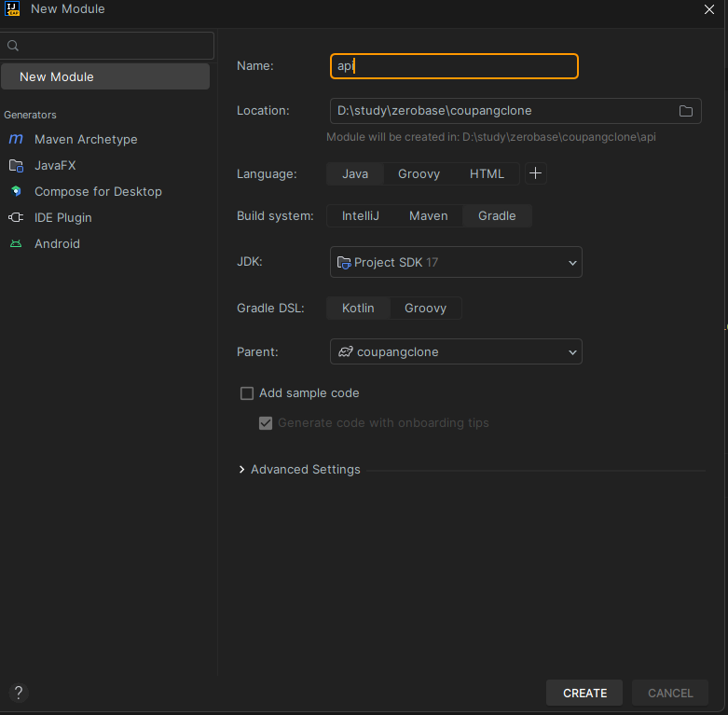The height and width of the screenshot is (715, 728).
Task: Choose IntelliJ build system
Action: coord(361,216)
